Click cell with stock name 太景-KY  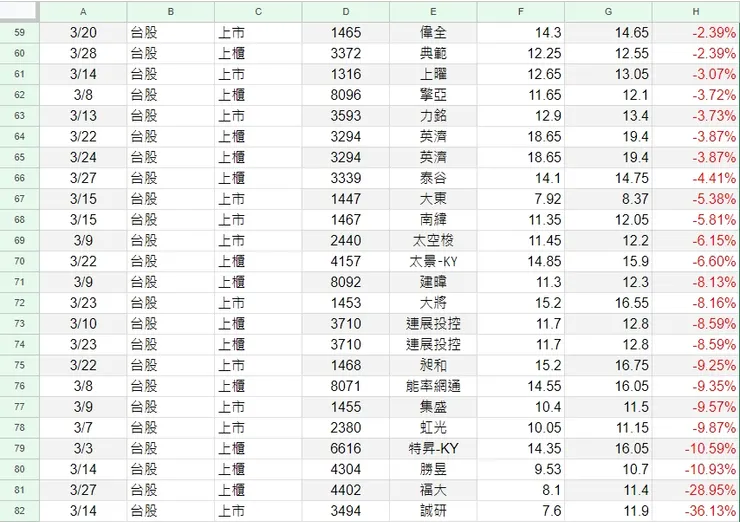(x=433, y=261)
